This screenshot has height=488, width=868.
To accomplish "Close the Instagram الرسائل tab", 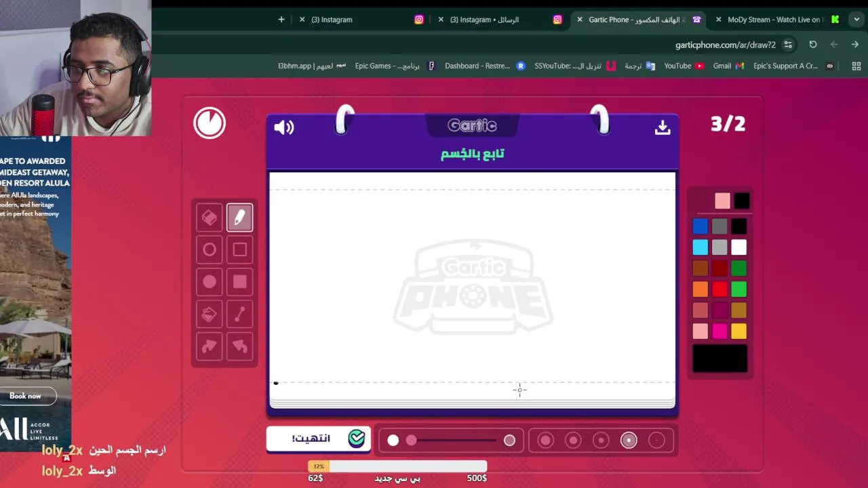I will 441,20.
